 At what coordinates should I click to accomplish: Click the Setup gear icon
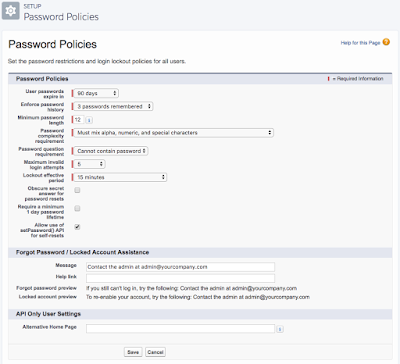[x=11, y=11]
